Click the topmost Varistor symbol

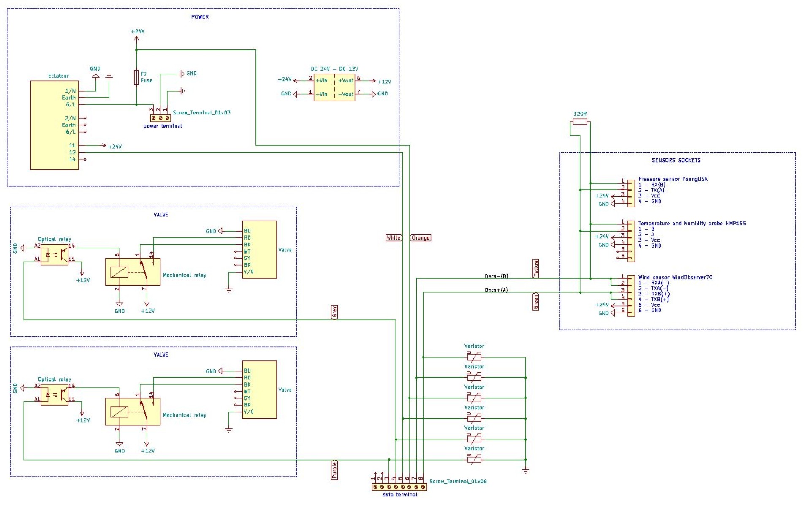click(x=474, y=357)
